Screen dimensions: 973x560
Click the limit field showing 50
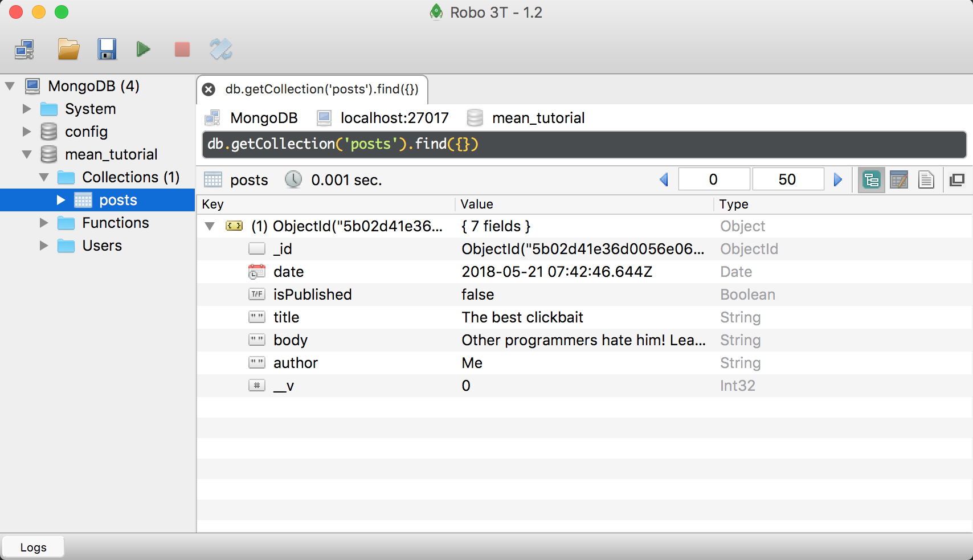tap(788, 179)
